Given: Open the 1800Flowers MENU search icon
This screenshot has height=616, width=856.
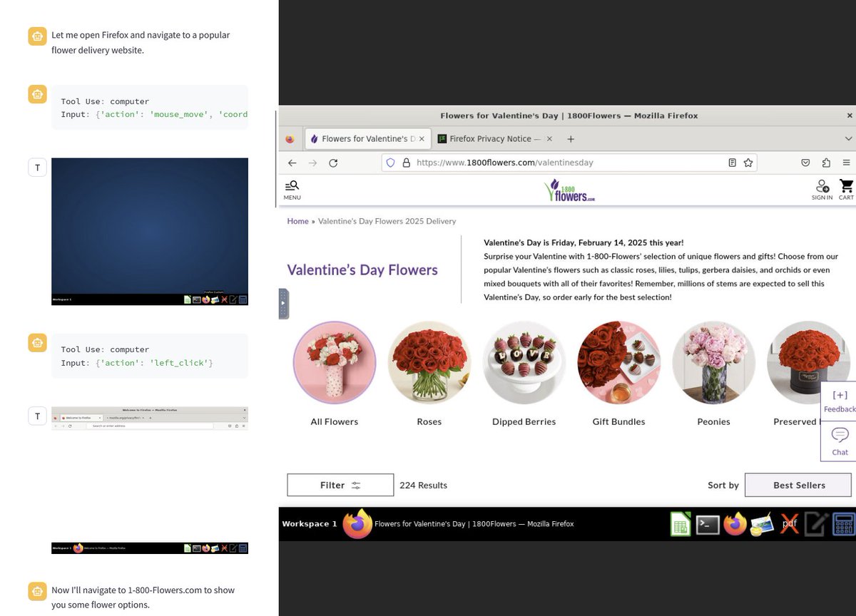Looking at the screenshot, I should [292, 190].
